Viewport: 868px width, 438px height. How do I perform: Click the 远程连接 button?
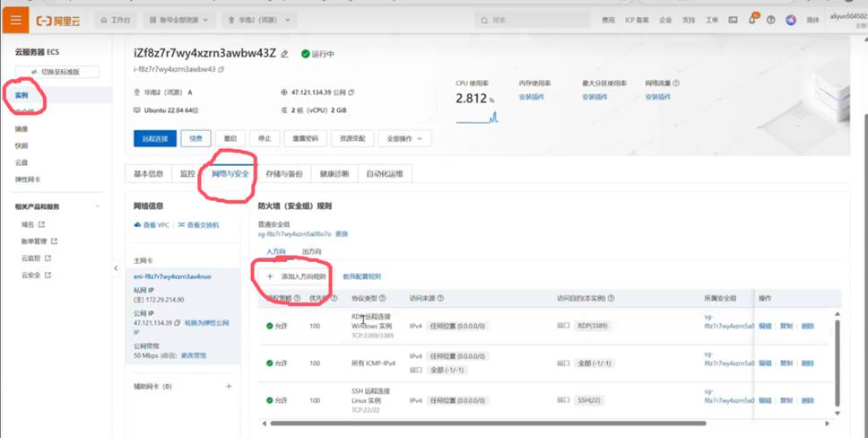tap(154, 138)
